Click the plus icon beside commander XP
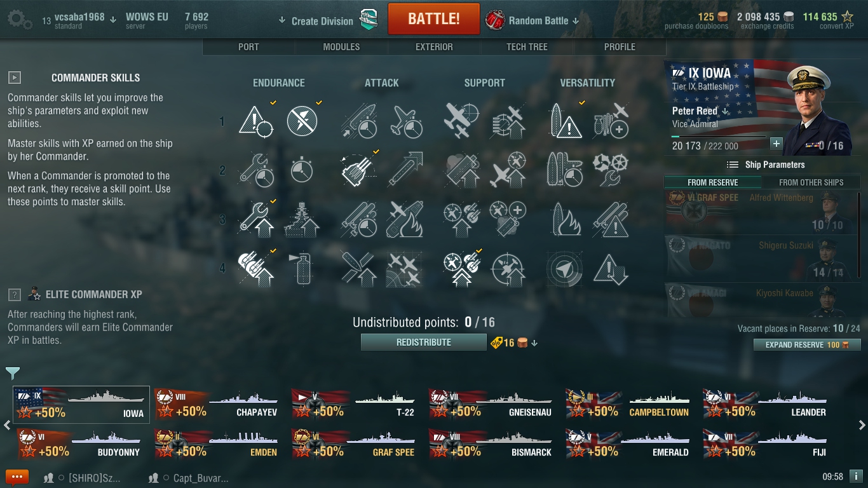 click(x=776, y=143)
